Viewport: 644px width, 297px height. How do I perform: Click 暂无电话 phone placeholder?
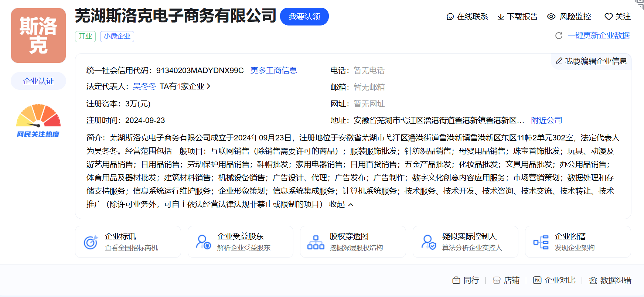[x=369, y=70]
